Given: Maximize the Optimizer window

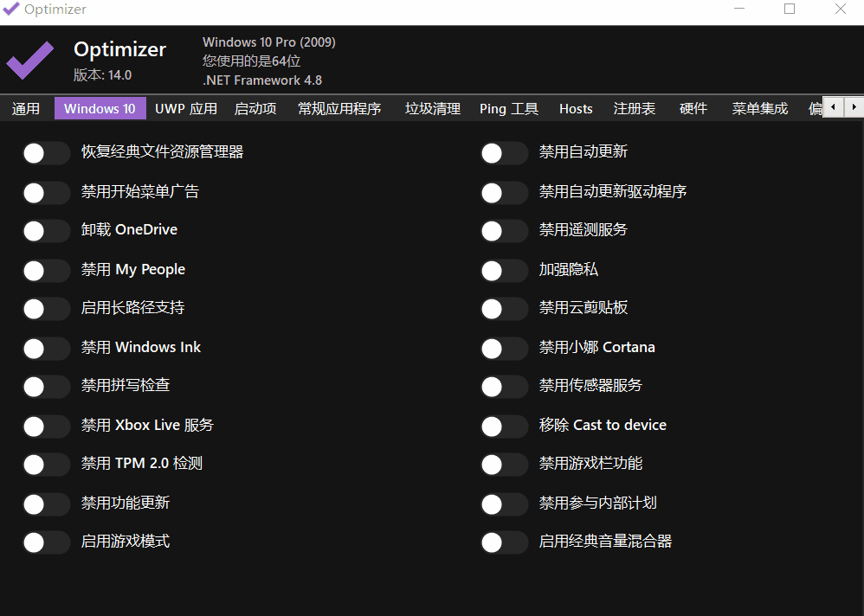Looking at the screenshot, I should click(x=790, y=9).
